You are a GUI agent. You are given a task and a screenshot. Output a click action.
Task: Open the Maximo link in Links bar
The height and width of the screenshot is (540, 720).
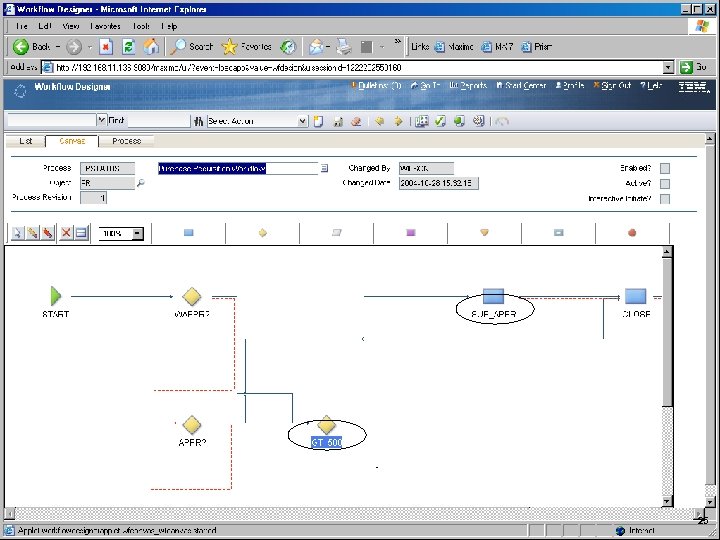point(454,46)
